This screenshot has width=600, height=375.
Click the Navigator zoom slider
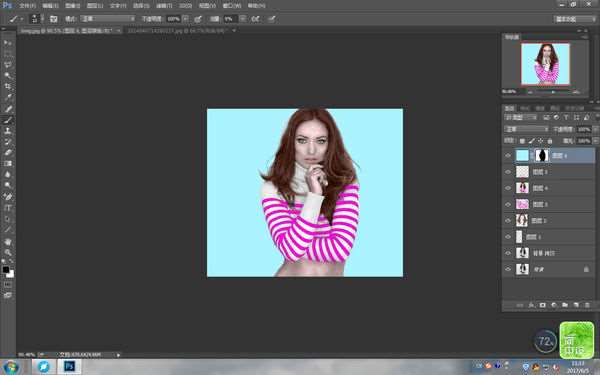click(x=553, y=92)
